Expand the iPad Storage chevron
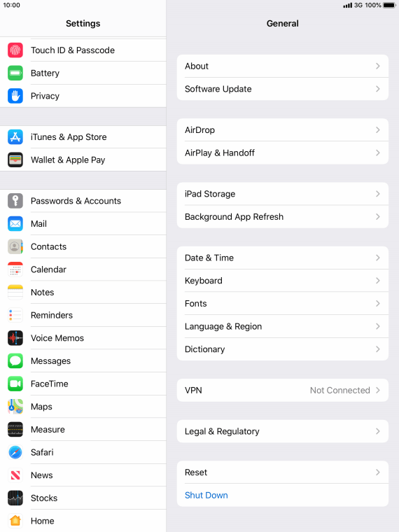Viewport: 399px width, 532px height. click(x=377, y=194)
